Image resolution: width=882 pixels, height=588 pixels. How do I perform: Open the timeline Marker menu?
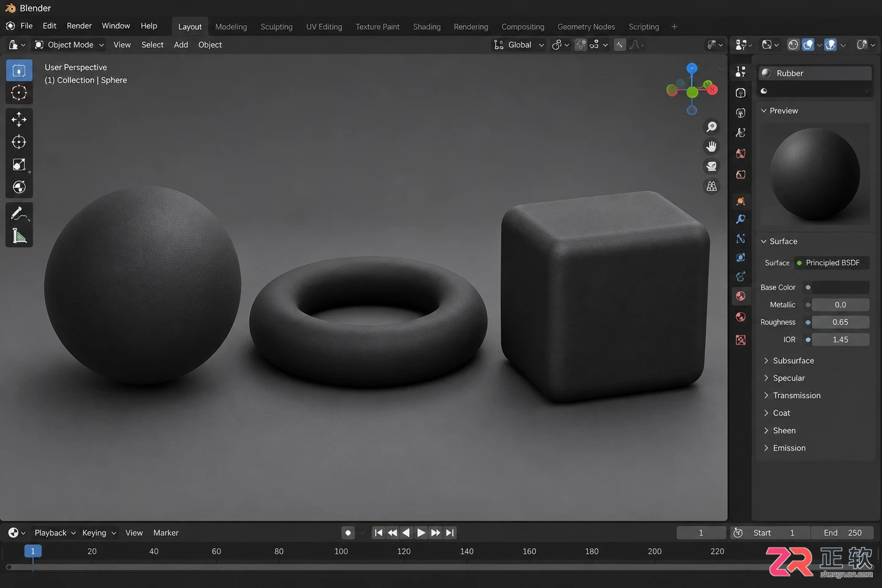tap(166, 533)
